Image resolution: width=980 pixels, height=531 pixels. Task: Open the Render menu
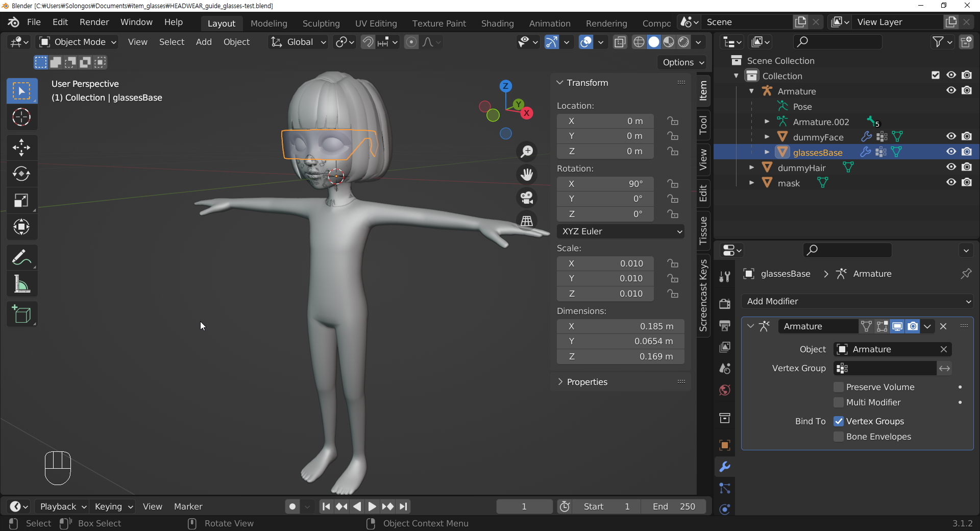(x=94, y=22)
